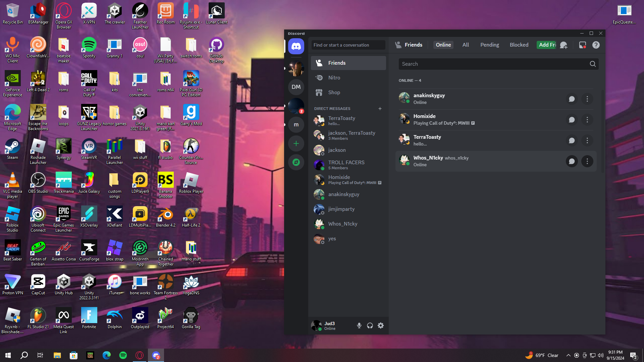
Task: Click the Discord help question mark icon
Action: (596, 45)
